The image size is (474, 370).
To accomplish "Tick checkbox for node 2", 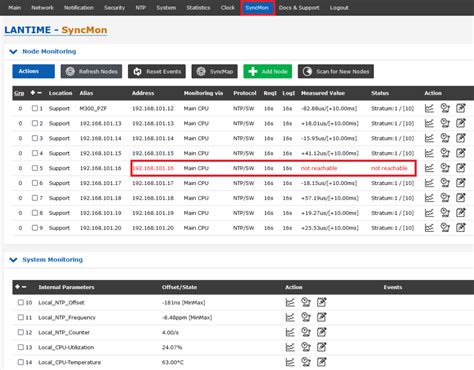I will pos(35,123).
